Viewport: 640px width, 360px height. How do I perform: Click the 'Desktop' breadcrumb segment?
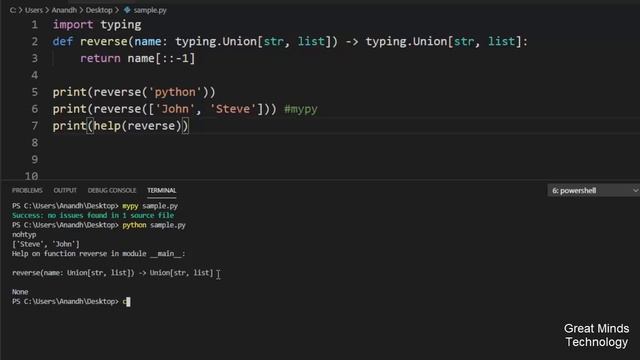pos(99,10)
